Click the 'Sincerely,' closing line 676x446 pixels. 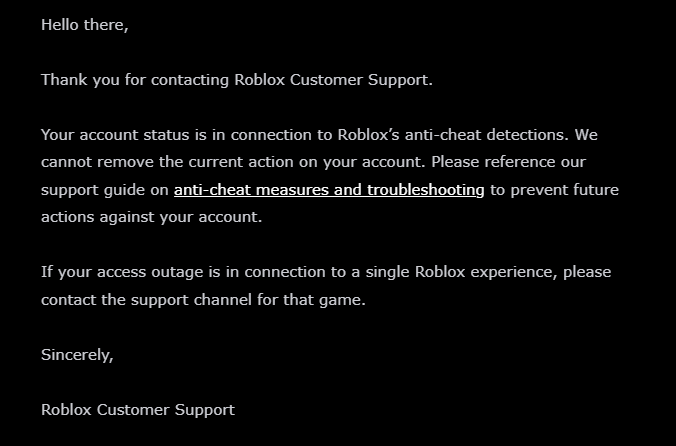[x=77, y=355]
